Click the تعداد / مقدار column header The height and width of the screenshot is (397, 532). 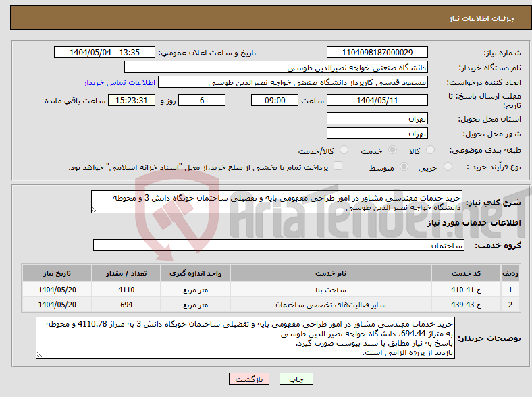pyautogui.click(x=126, y=273)
